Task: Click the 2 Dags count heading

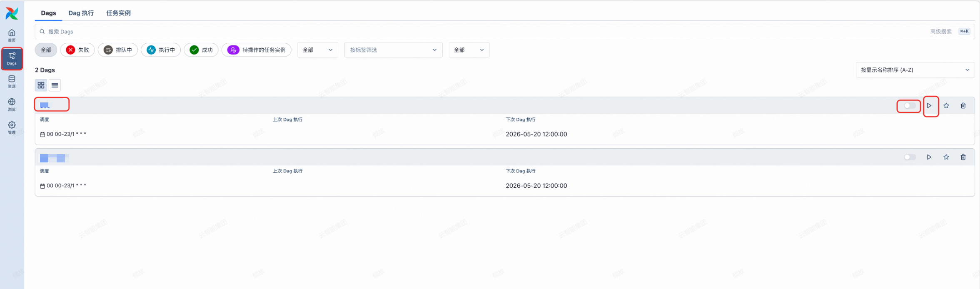Action: [x=45, y=70]
